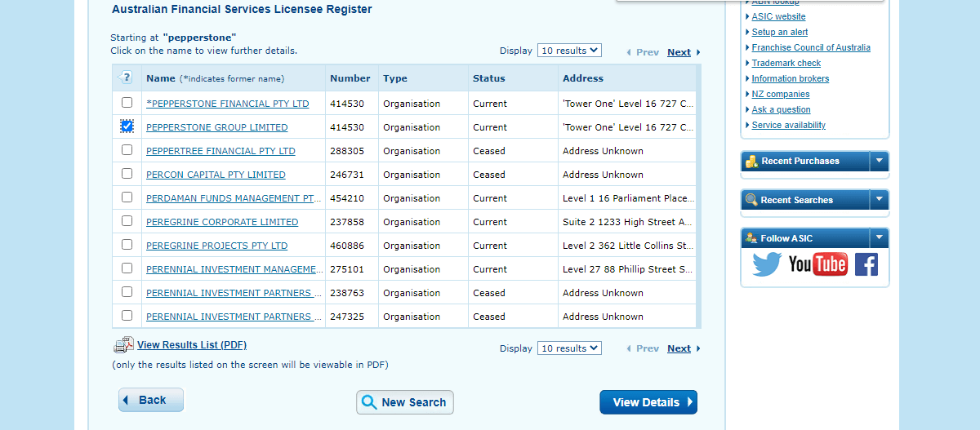Screen dimensions: 980x430
Task: Open PERENNIAL INVESTMENT PARTNERS link numbered 238763
Action: click(x=234, y=293)
